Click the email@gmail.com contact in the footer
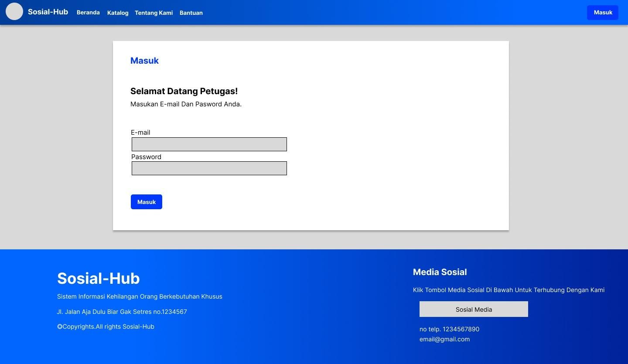Viewport: 628px width, 364px height. pyautogui.click(x=444, y=339)
